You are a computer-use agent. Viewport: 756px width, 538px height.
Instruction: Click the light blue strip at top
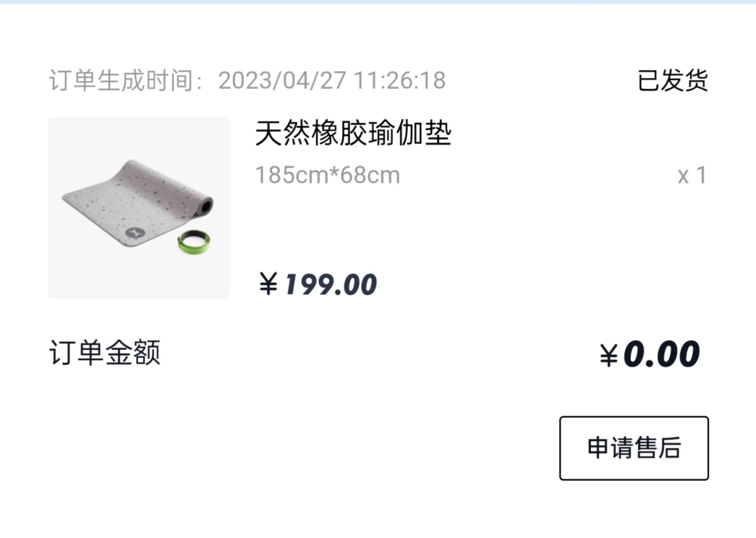378,2
